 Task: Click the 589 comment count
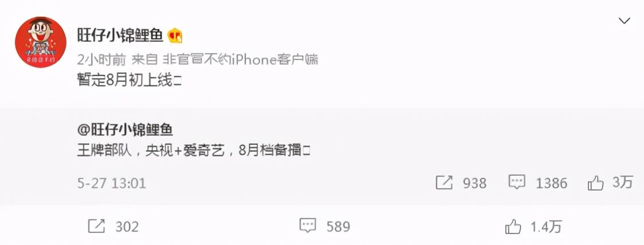pos(339,227)
